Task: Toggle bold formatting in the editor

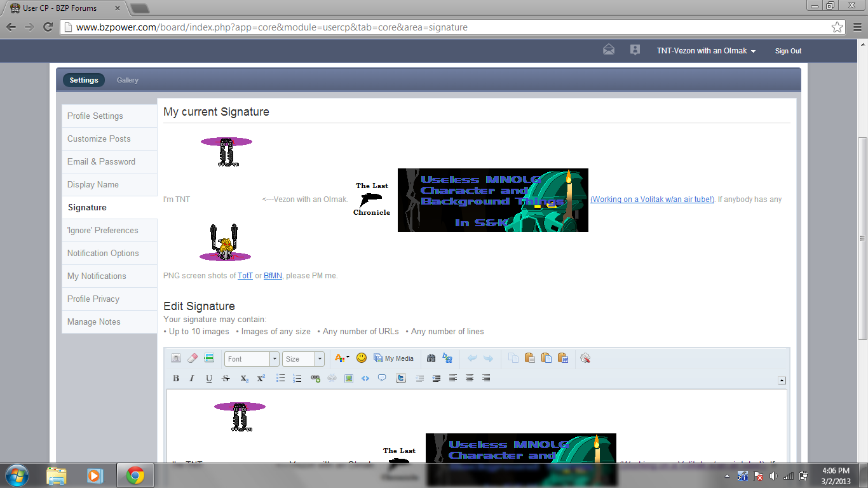Action: coord(176,378)
